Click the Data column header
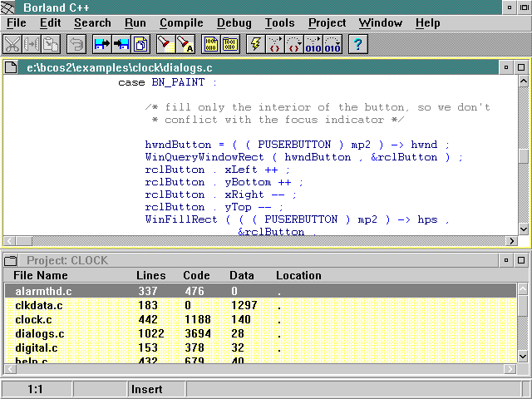This screenshot has height=399, width=532. [242, 275]
